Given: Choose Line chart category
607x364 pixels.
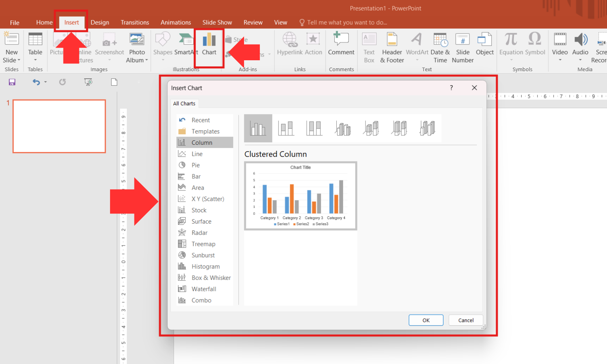Looking at the screenshot, I should click(x=205, y=154).
